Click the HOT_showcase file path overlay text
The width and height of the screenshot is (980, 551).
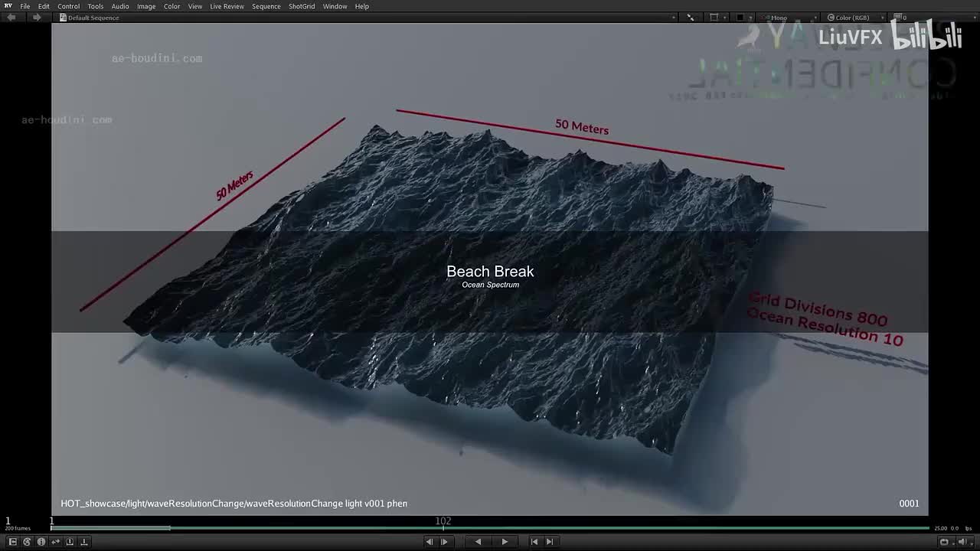[234, 504]
